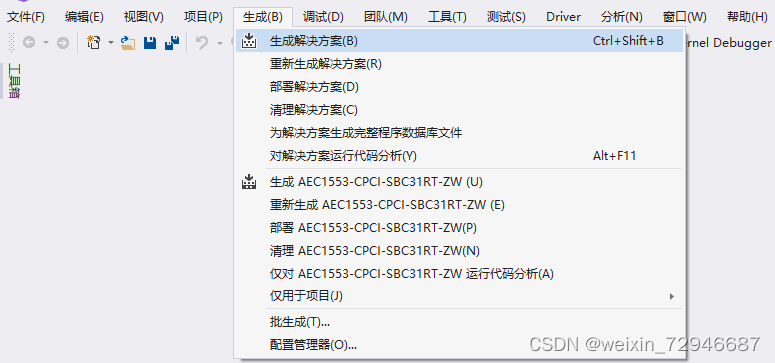This screenshot has height=363, width=775.
Task: Open the 调试(D) menu
Action: click(x=323, y=17)
